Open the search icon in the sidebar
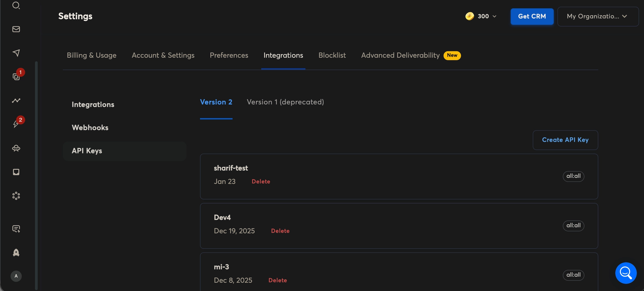This screenshot has height=291, width=644. 16,5
